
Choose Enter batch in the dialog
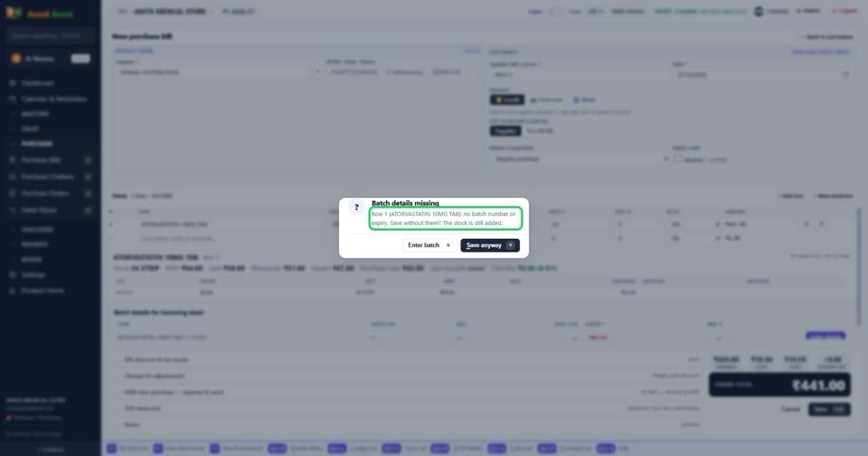(x=429, y=245)
